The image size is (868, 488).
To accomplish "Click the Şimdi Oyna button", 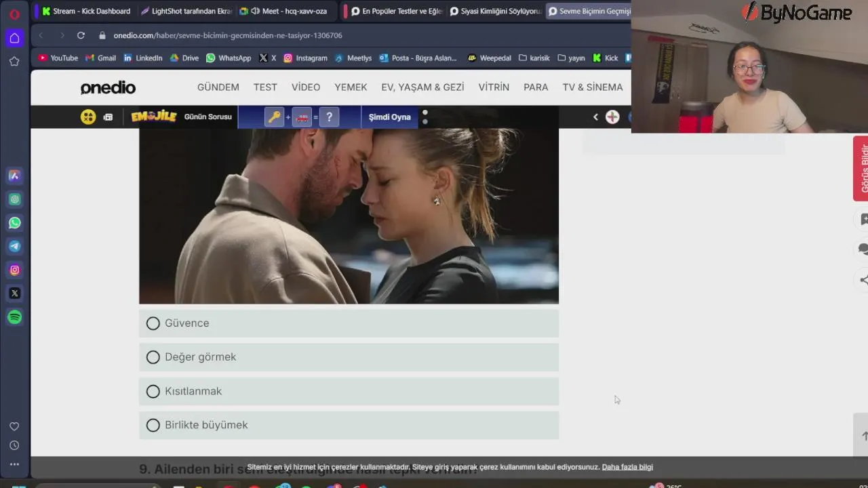I will coord(390,117).
